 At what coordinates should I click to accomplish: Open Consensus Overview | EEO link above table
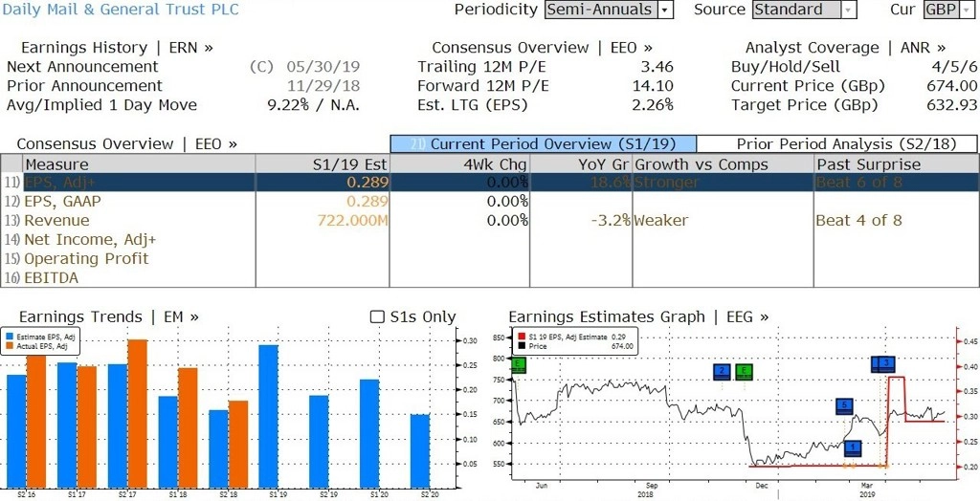tap(127, 143)
